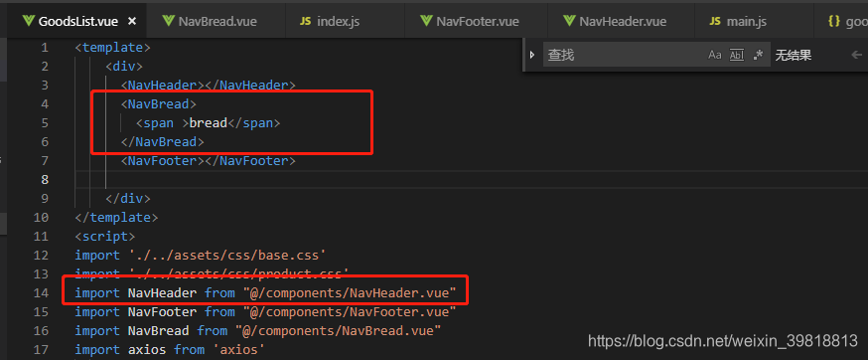
Task: Click the Vue icon on NavHeader.vue tab
Action: [569, 22]
